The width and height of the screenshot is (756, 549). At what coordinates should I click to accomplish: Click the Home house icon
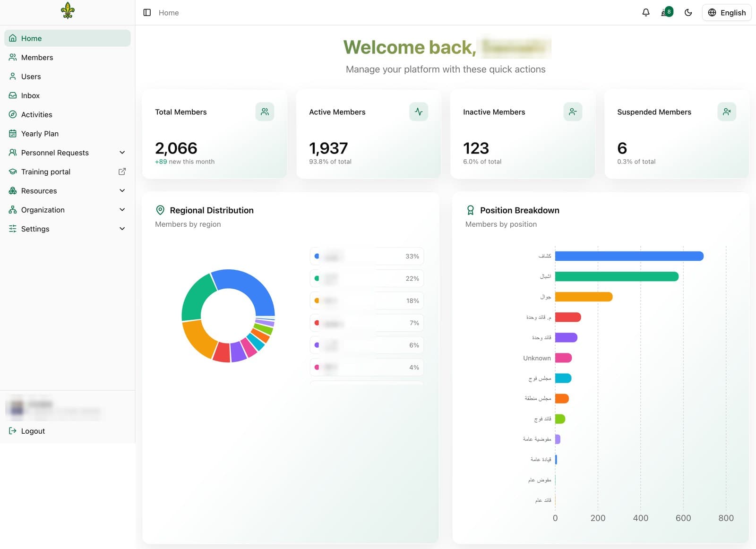click(13, 38)
